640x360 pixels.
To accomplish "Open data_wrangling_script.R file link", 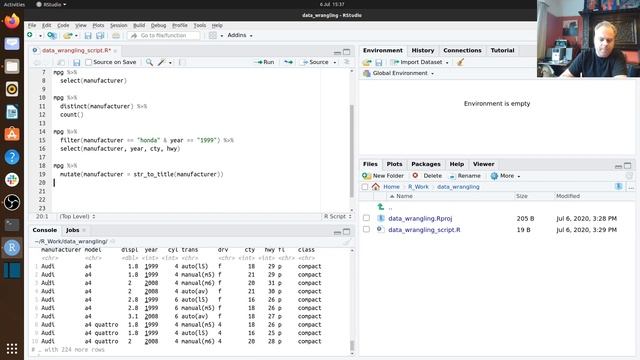I will tap(424, 230).
